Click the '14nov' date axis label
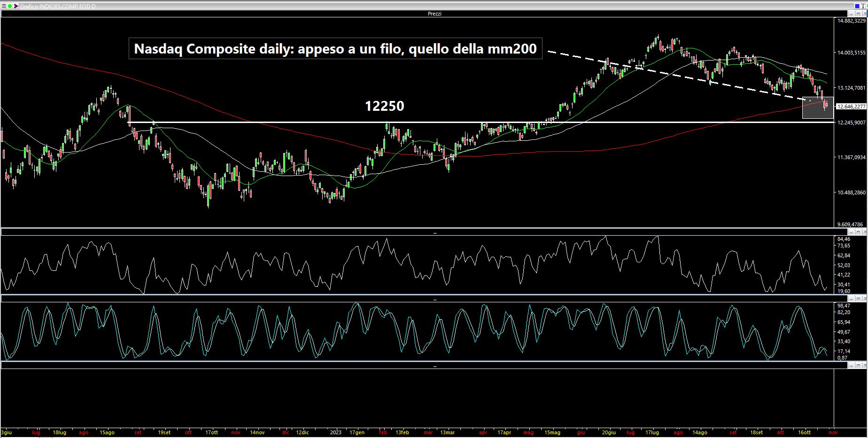The height and width of the screenshot is (438, 868). 257,432
